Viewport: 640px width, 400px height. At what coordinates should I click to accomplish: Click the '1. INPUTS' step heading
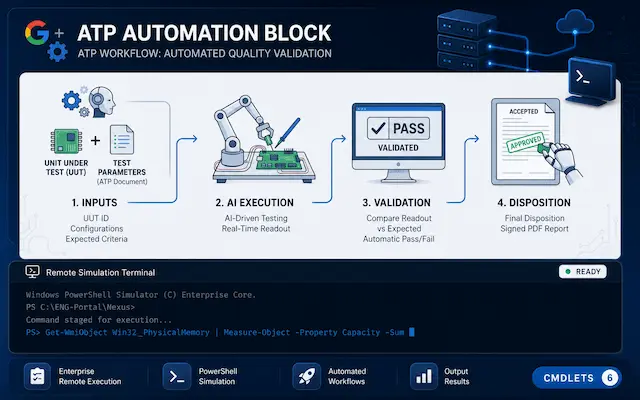[94, 203]
